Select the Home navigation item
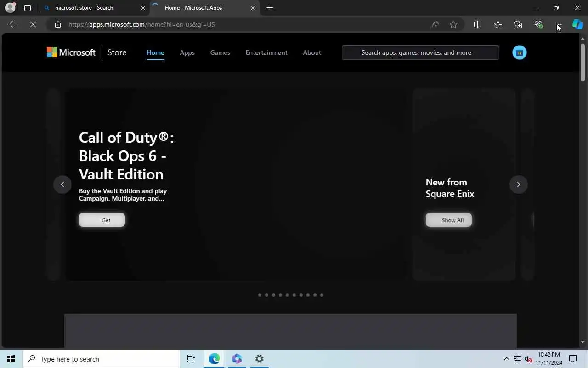The image size is (588, 368). [155, 52]
